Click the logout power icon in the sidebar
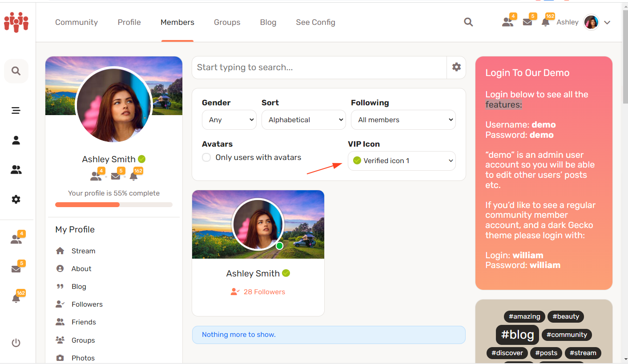 tap(16, 343)
